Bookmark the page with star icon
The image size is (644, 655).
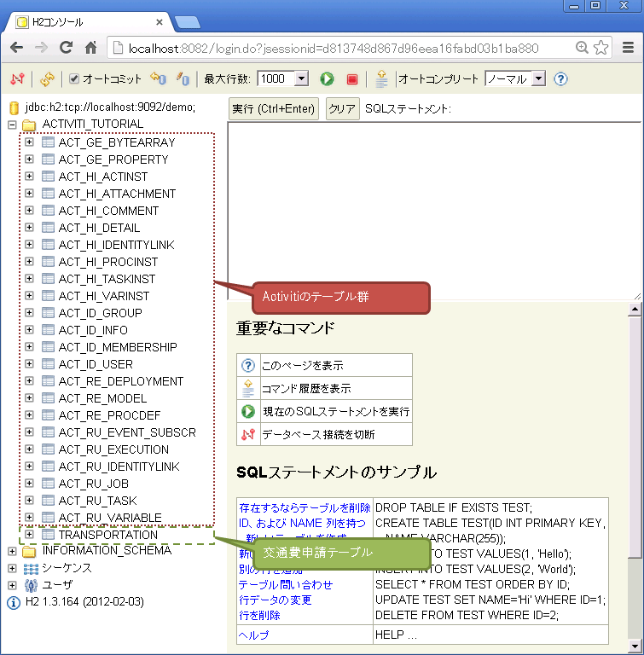tap(601, 47)
